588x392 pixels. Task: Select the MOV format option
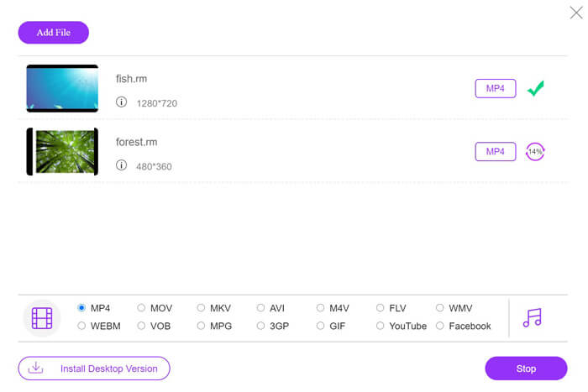141,308
